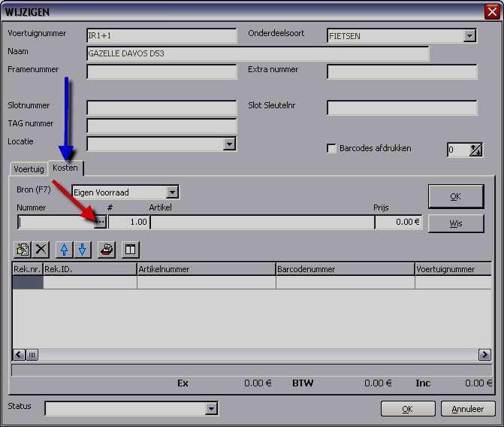504x427 pixels.
Task: Adjust the barcode count spinner
Action: click(x=476, y=150)
